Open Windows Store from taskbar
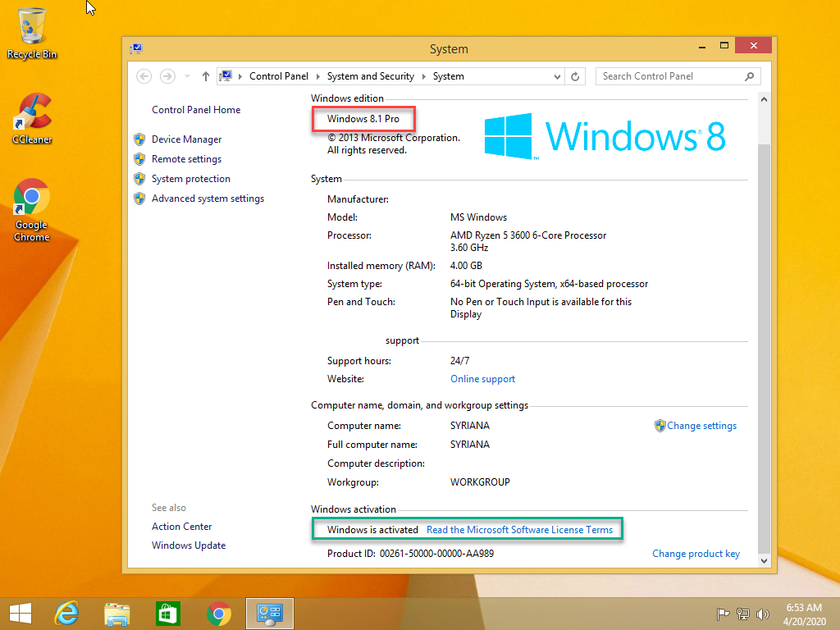Viewport: 840px width, 630px height. tap(167, 614)
